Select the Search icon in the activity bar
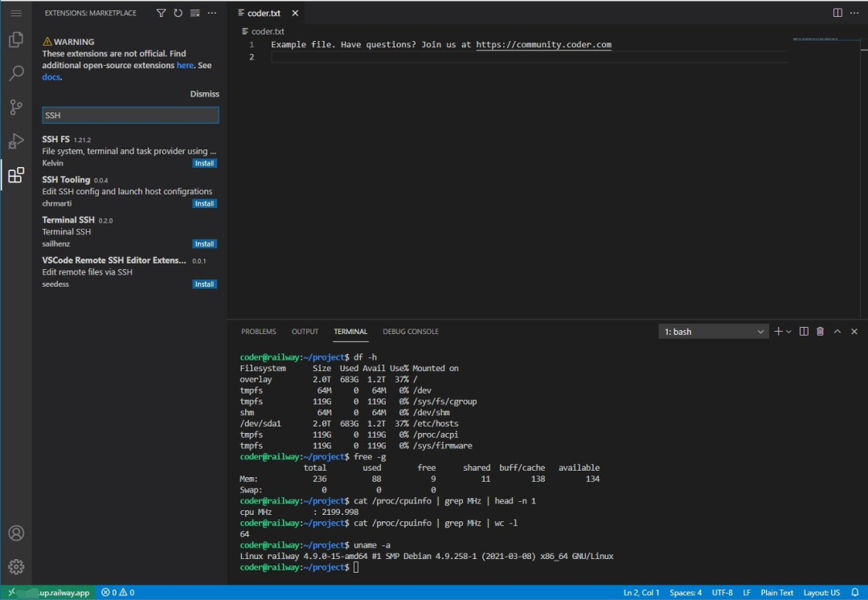Viewport: 868px width, 600px height. click(x=16, y=73)
